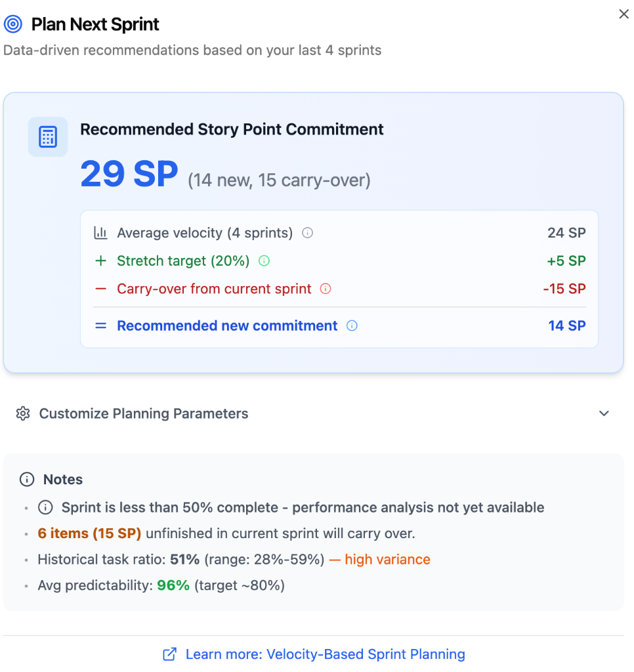Click the equals icon before Recommended new commitment
634x672 pixels.
[100, 325]
